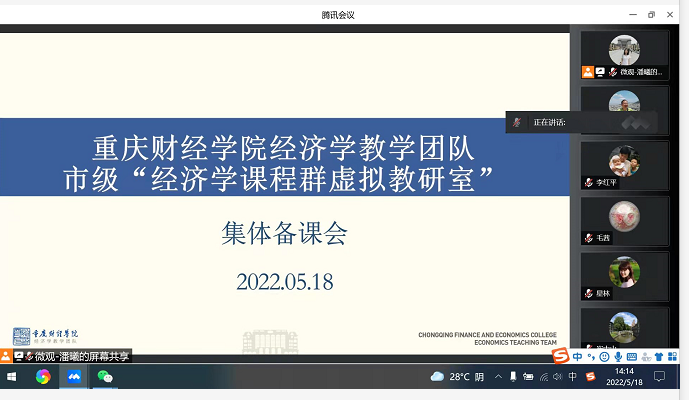Open the Windows notification center
Viewport: 689px width, 400px height.
(660, 377)
